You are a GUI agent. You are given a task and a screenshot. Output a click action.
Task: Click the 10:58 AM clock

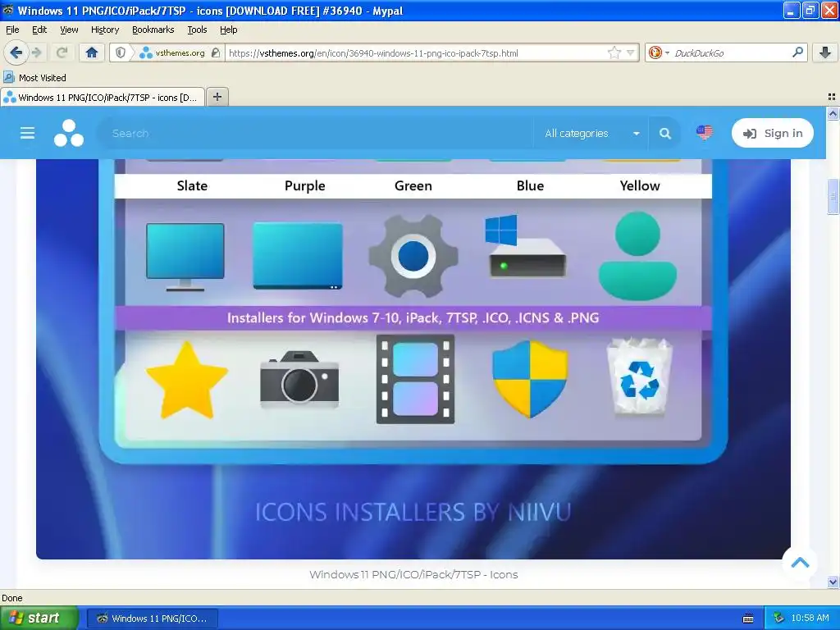pos(810,618)
